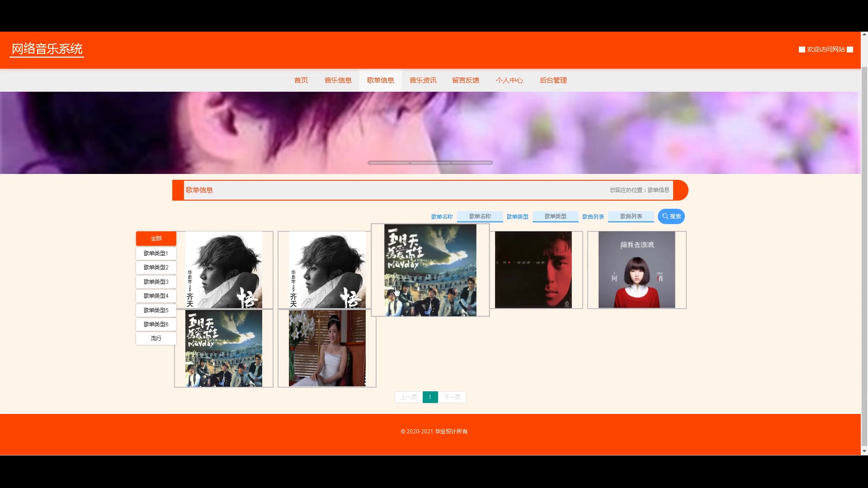868x488 pixels.
Task: Go to 首页 in navigation bar
Action: click(x=301, y=80)
